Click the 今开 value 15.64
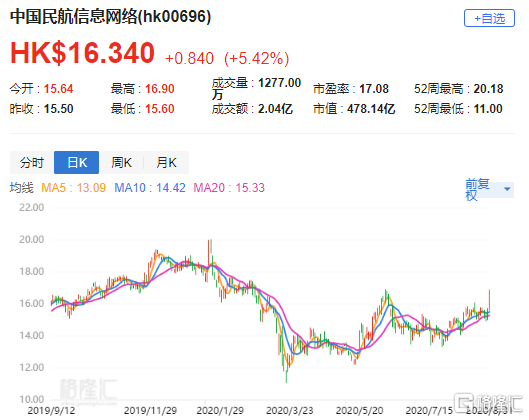Image resolution: width=529 pixels, height=420 pixels. click(x=58, y=89)
